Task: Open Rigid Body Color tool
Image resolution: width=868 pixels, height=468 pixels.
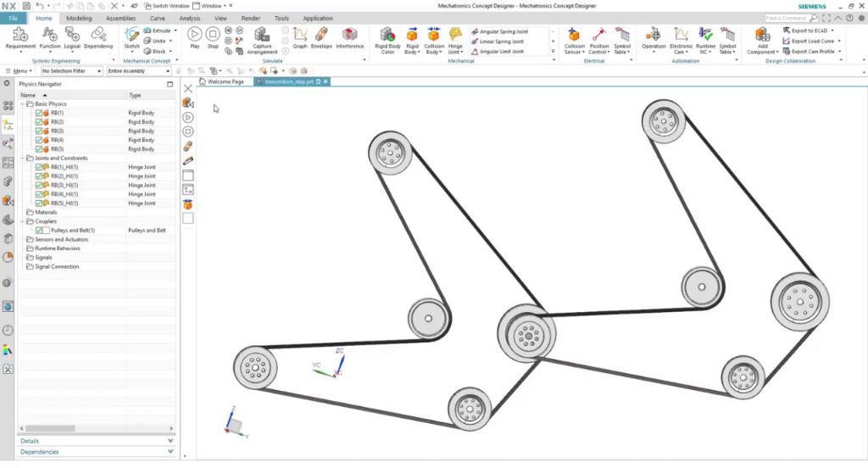Action: (x=387, y=41)
